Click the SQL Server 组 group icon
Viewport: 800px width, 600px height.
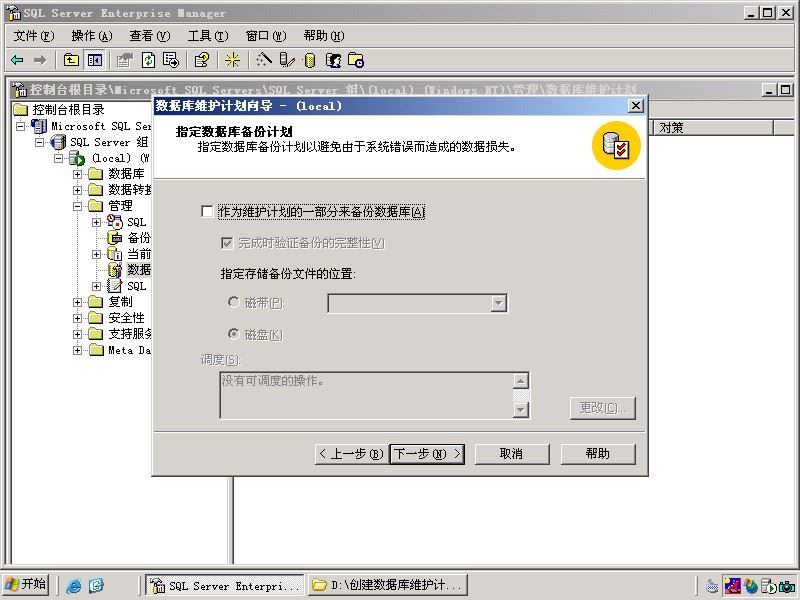pos(58,142)
